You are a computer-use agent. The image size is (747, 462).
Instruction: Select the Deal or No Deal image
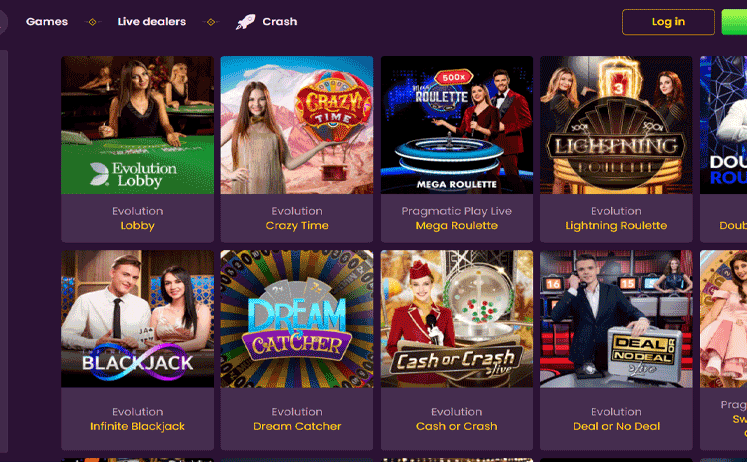[x=616, y=319]
